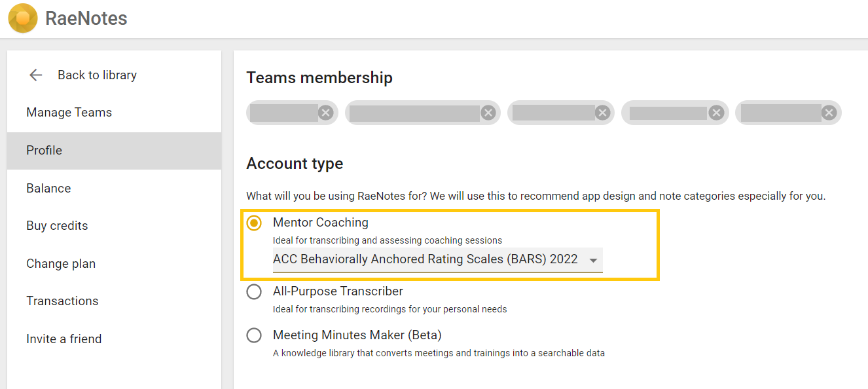The width and height of the screenshot is (868, 389).
Task: Select the Mentor Coaching radio button
Action: point(254,223)
